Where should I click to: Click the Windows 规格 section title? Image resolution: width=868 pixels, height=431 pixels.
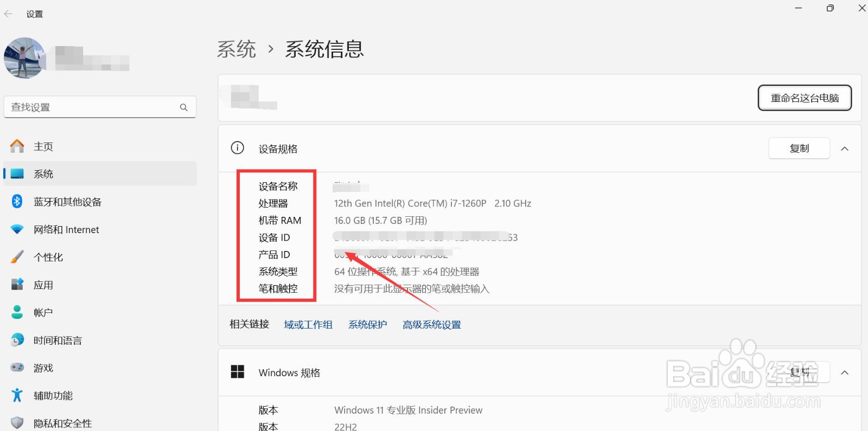click(289, 373)
